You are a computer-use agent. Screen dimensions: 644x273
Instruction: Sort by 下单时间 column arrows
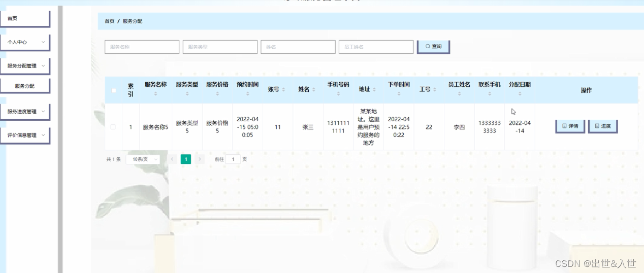[398, 94]
